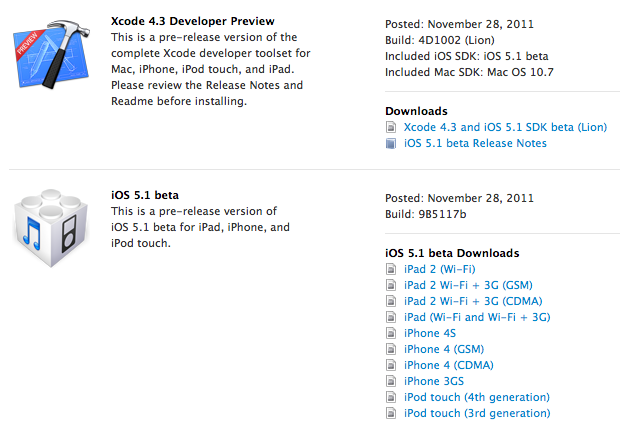
Task: Download iPhone 3GS beta firmware
Action: [x=433, y=381]
